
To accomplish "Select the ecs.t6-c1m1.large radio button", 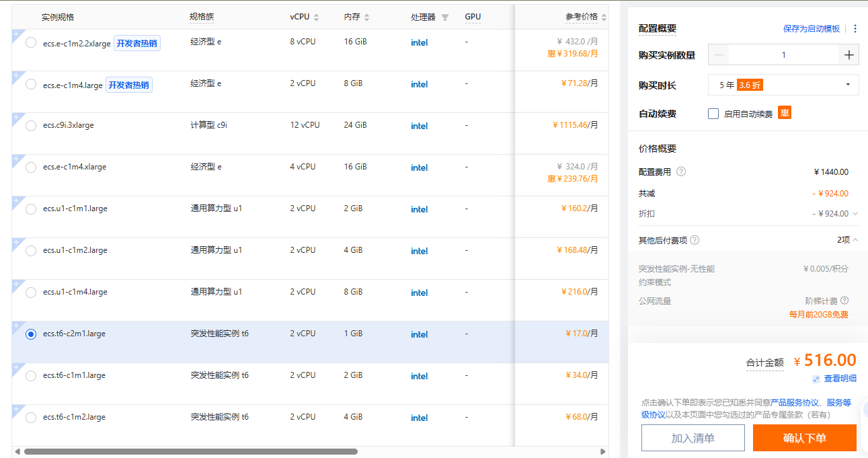I will point(31,376).
